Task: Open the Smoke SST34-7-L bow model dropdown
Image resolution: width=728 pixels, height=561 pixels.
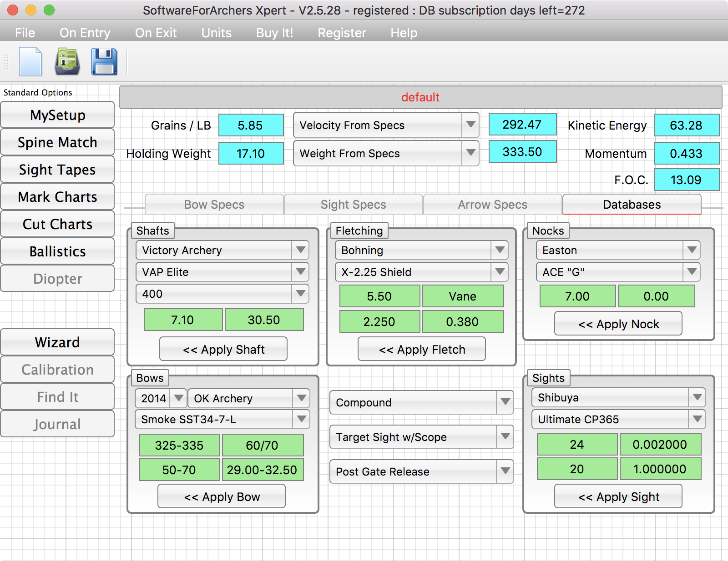Action: tap(222, 419)
